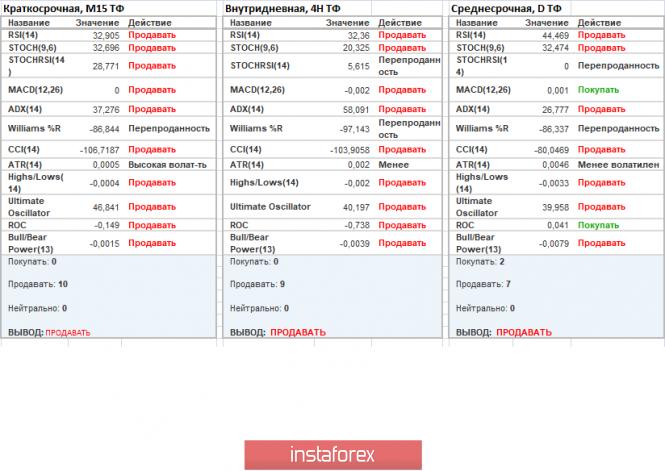Click Bull/Bear Power value -0,0079

point(554,244)
